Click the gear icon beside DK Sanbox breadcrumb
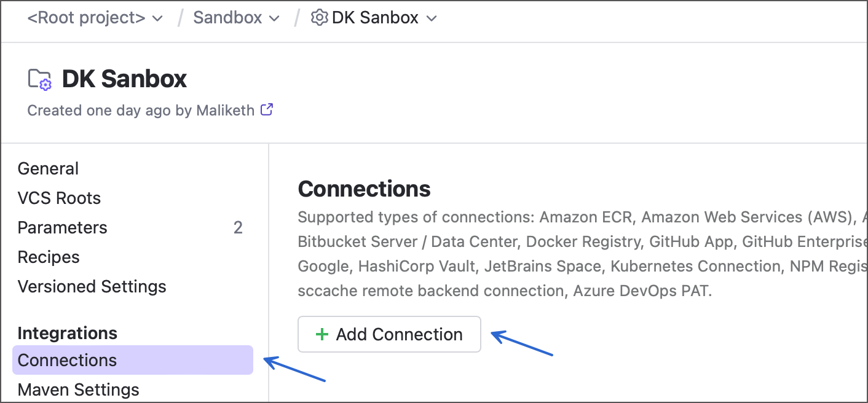 pyautogui.click(x=319, y=17)
